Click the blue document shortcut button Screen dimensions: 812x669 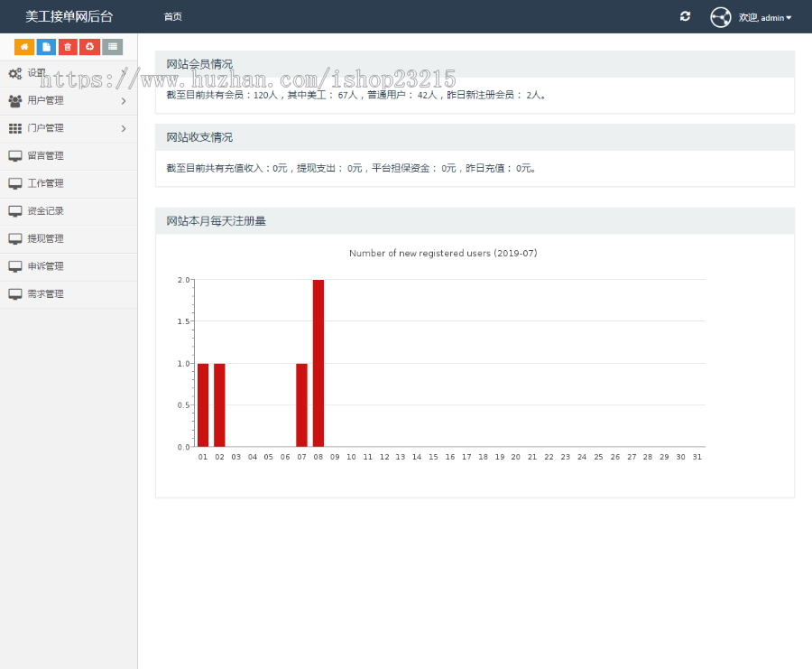[x=46, y=47]
